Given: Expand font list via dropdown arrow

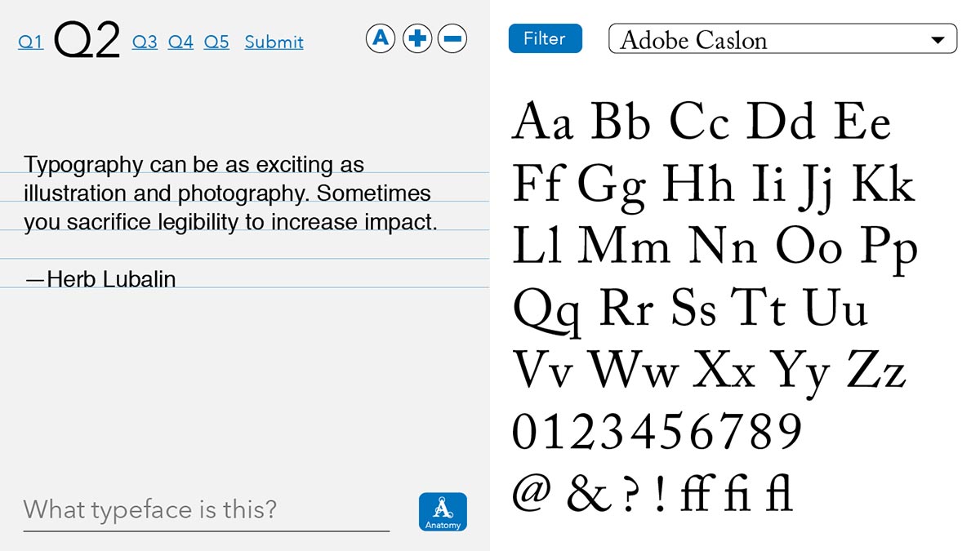Looking at the screenshot, I should (938, 40).
